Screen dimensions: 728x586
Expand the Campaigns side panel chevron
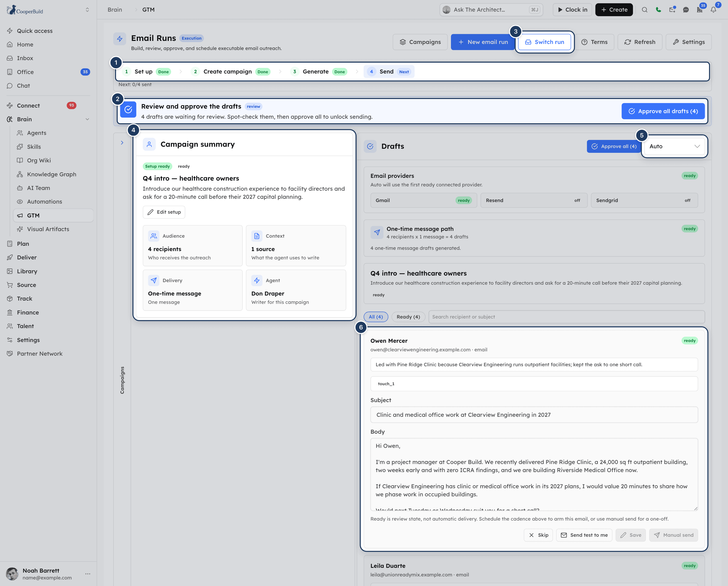[122, 143]
